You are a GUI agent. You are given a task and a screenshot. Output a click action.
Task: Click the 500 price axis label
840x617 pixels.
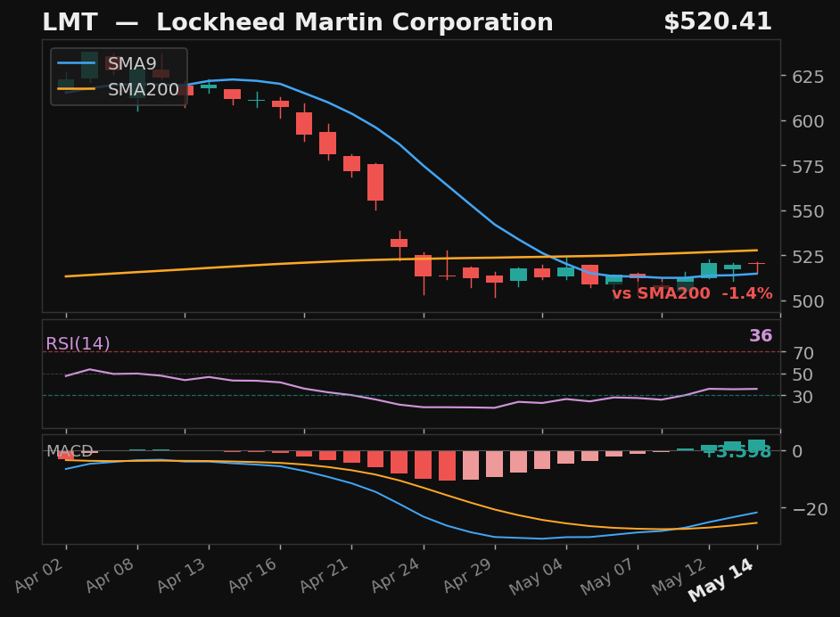click(x=809, y=301)
